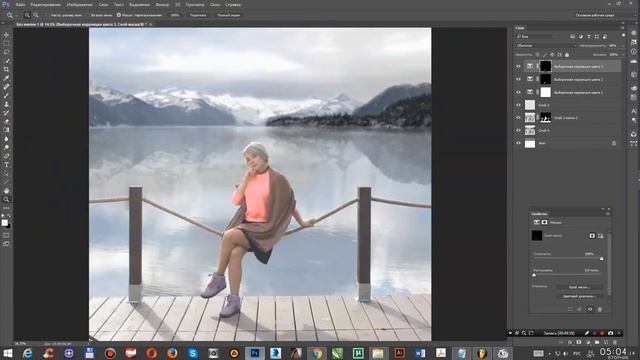
Task: Open the Фильтр menu
Action: coord(162,4)
